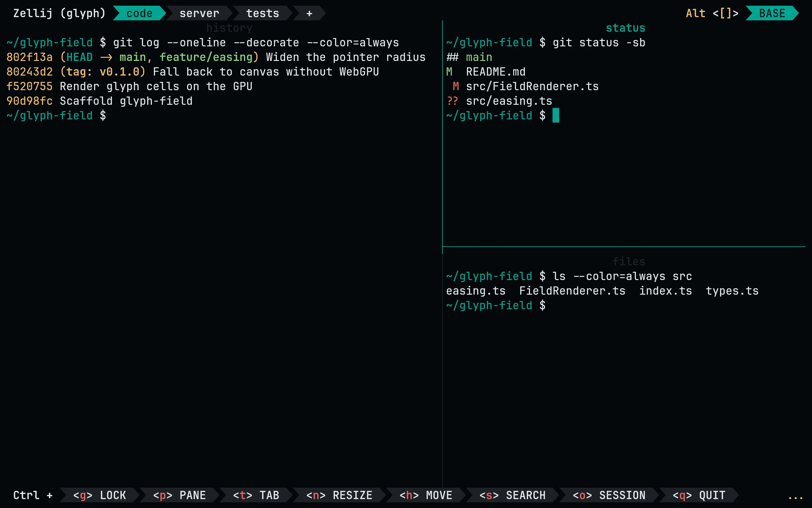
Task: Click commit hash 802f13a
Action: click(29, 57)
